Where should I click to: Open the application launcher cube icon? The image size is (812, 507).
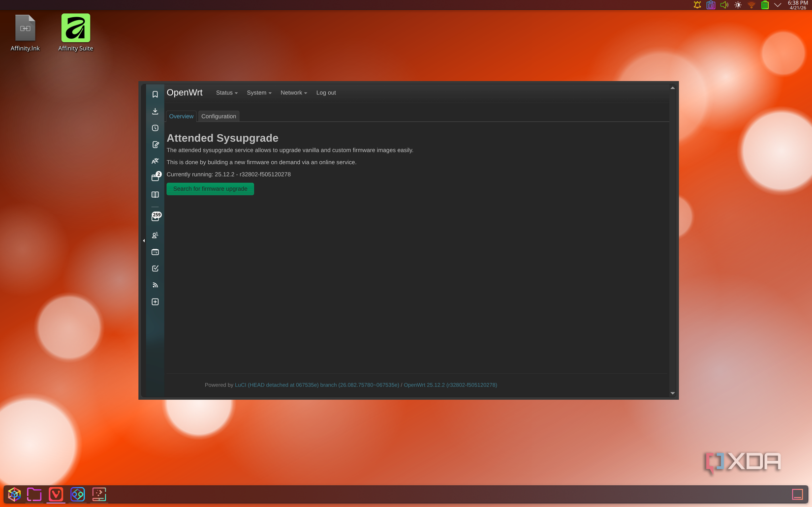[14, 494]
